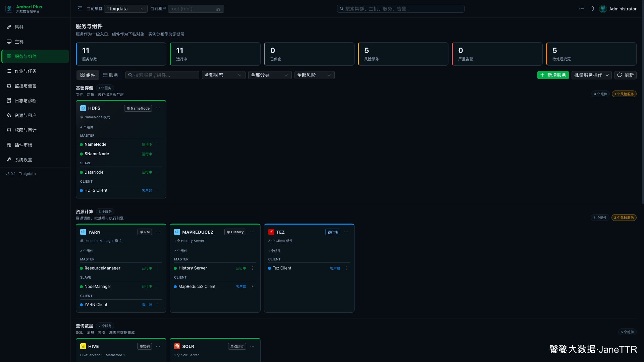The height and width of the screenshot is (362, 644).
Task: Open ResourceManager row action menu
Action: pos(158,268)
